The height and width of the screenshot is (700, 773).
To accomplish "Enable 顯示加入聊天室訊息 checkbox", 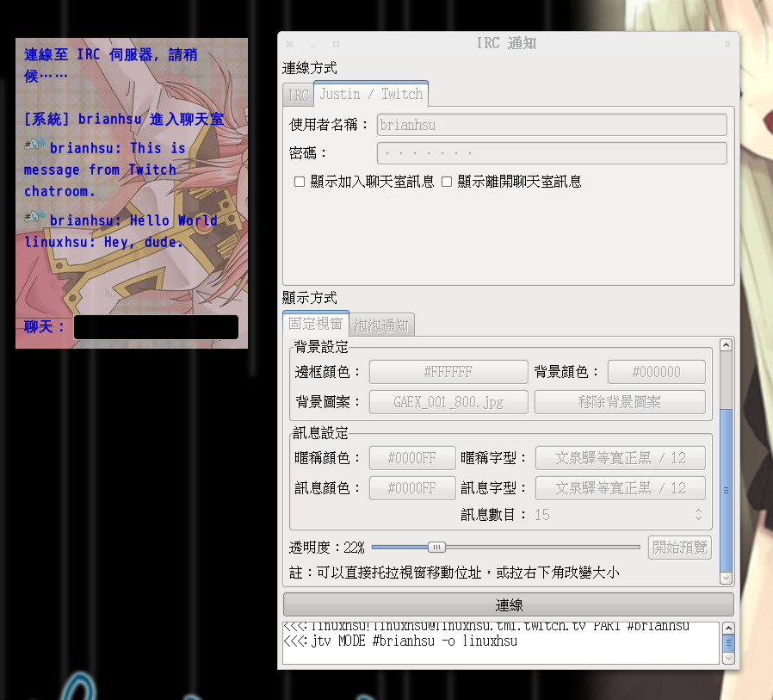I will tap(300, 182).
